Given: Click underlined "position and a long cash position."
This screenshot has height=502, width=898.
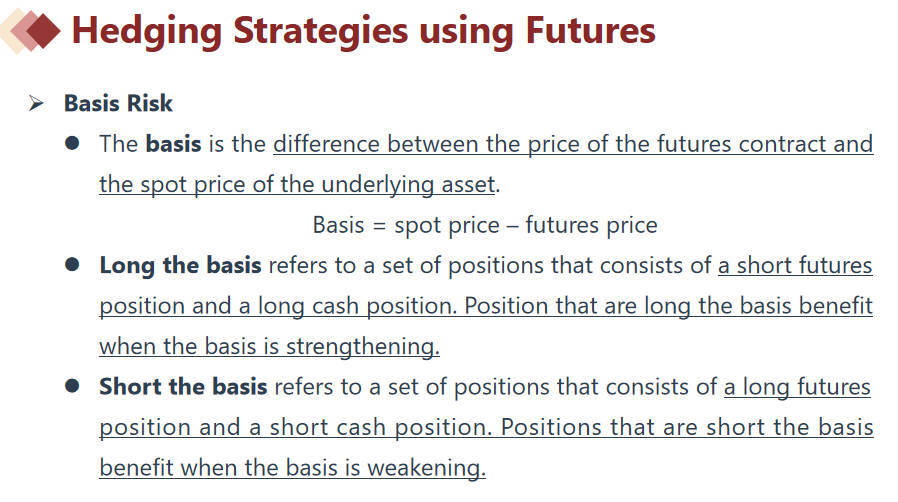Looking at the screenshot, I should tap(277, 305).
